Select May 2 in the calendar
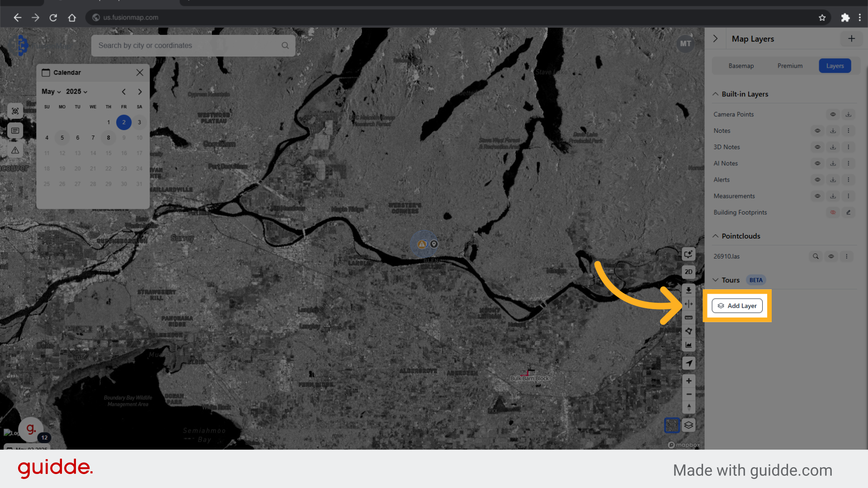This screenshot has width=868, height=488. coord(124,122)
